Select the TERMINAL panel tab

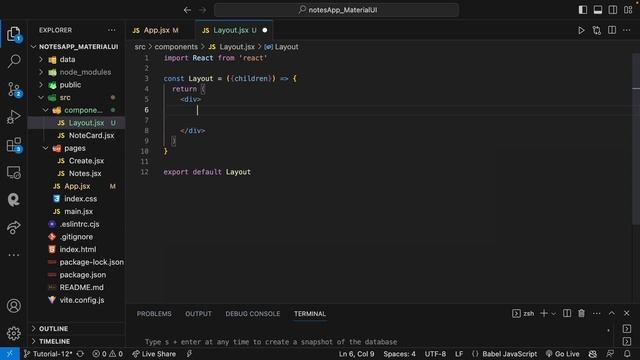310,313
